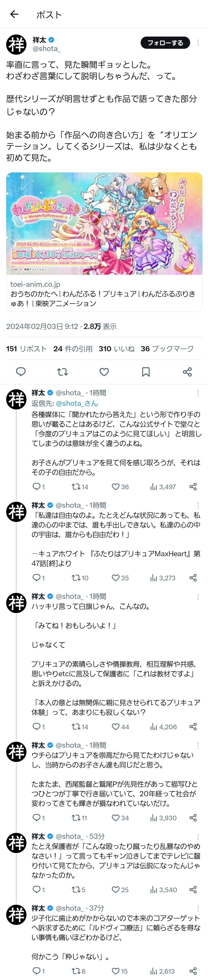Viewport: 208px width, 980px height.
Task: Open more options on the 37分 reply
Action: click(198, 909)
